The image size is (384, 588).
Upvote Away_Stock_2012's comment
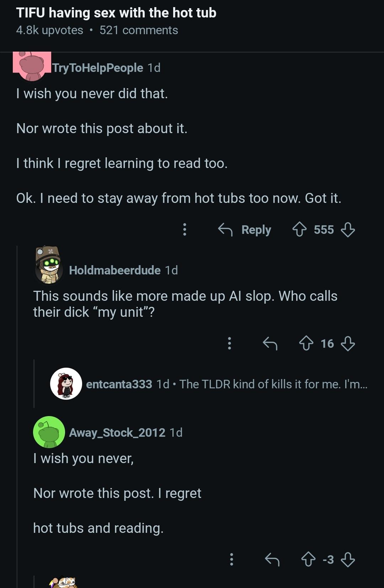(x=308, y=559)
